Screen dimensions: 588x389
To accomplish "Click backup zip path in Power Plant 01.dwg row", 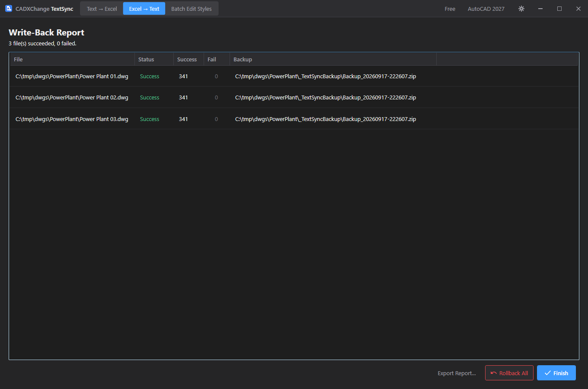I will [326, 76].
